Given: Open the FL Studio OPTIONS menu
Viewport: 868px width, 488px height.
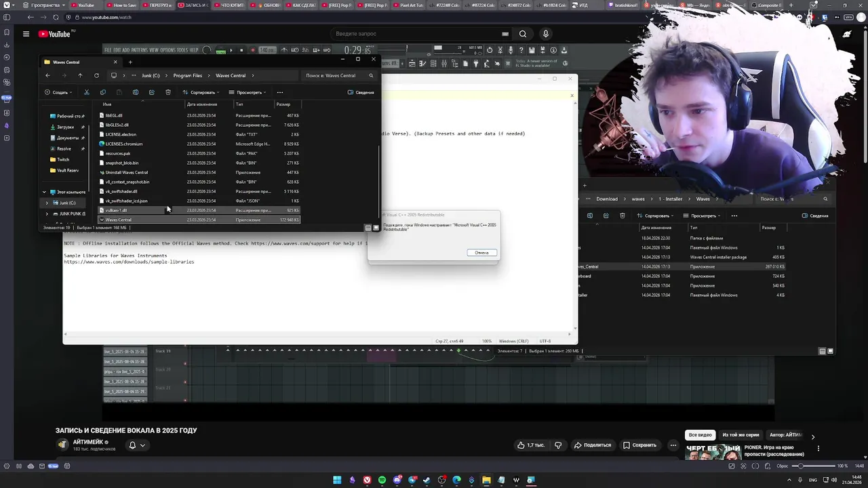Looking at the screenshot, I should tap(167, 50).
